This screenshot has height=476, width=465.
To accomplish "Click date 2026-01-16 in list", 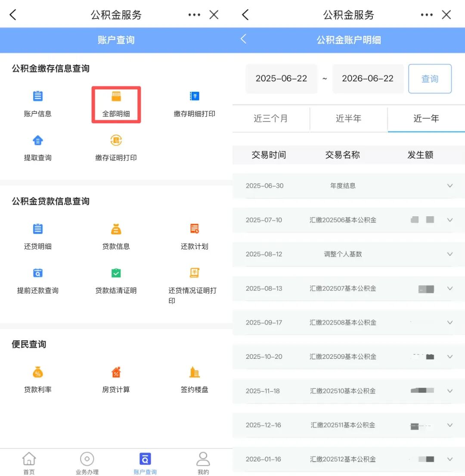I will pos(263,459).
